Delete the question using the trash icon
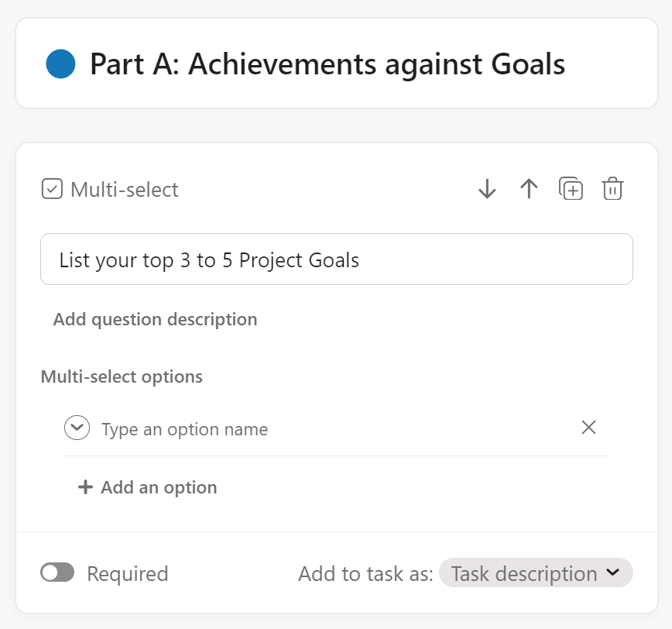Screen dimensions: 672x629 tap(612, 189)
